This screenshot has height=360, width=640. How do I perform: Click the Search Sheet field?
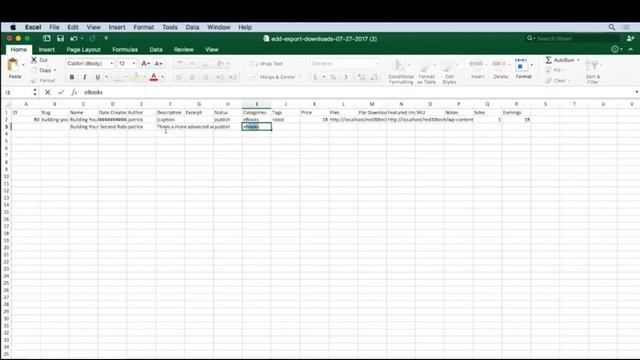pos(573,38)
